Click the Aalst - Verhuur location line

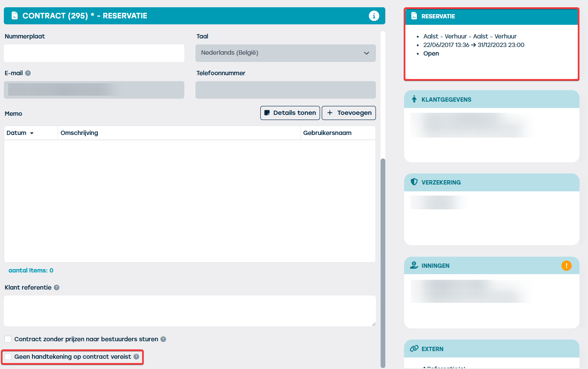click(470, 36)
